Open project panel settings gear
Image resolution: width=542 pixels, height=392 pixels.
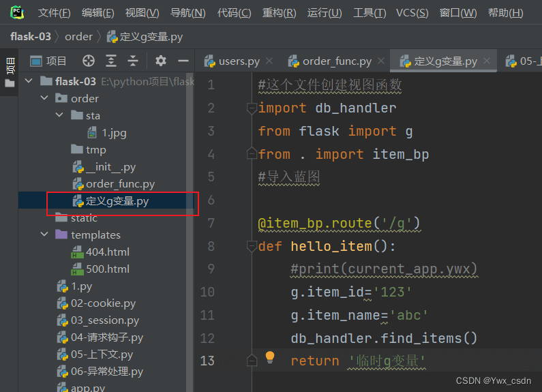click(x=161, y=61)
